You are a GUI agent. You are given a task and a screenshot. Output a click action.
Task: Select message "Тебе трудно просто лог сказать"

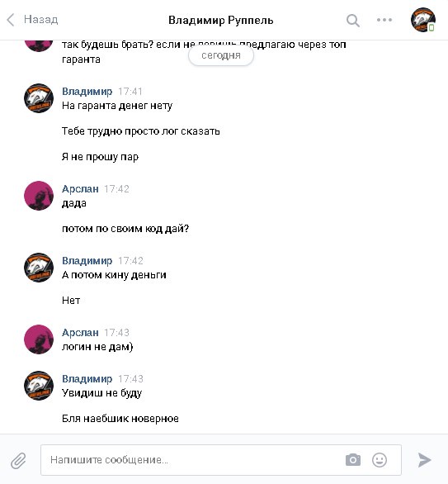click(141, 131)
